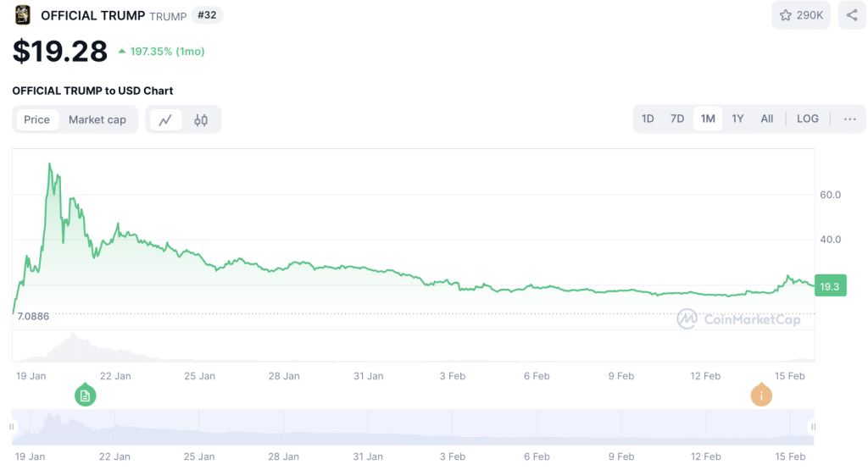Open the three-dots more options menu
This screenshot has height=470, width=868.
tap(849, 119)
